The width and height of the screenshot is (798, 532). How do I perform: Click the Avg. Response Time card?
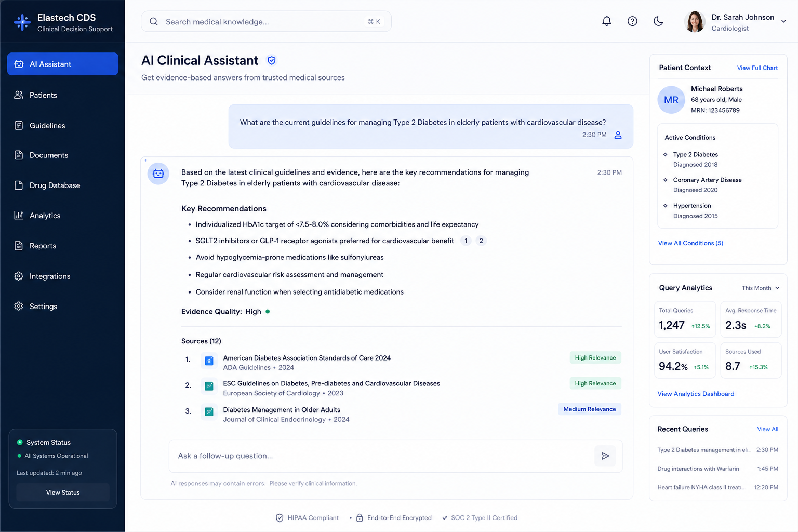pos(751,320)
